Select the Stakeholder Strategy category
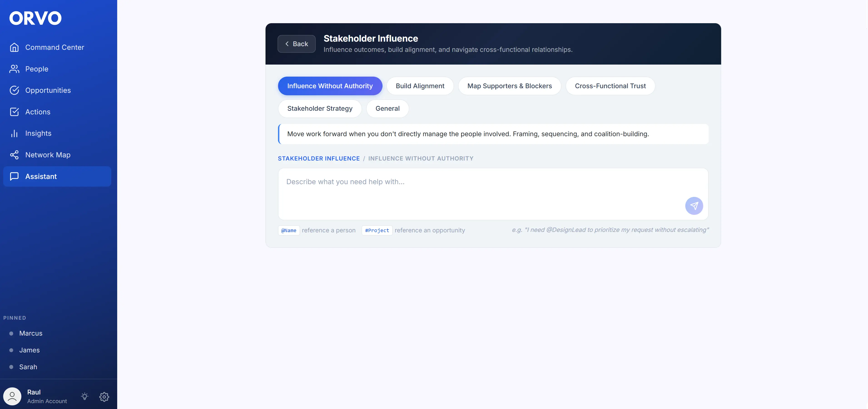 click(x=320, y=109)
